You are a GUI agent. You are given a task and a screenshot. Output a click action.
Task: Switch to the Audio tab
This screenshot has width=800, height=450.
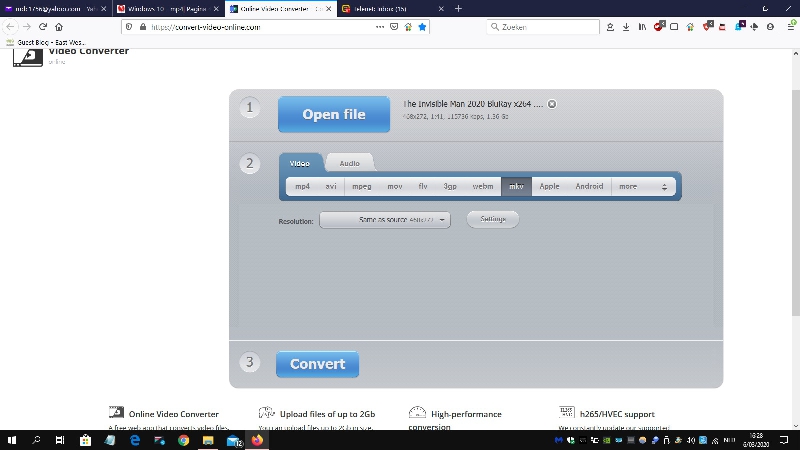point(349,163)
